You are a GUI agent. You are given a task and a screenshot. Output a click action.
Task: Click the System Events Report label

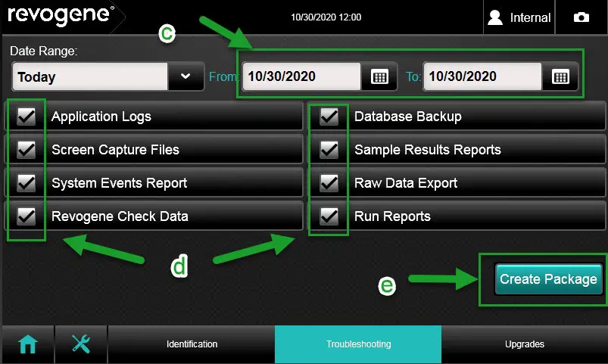click(119, 183)
